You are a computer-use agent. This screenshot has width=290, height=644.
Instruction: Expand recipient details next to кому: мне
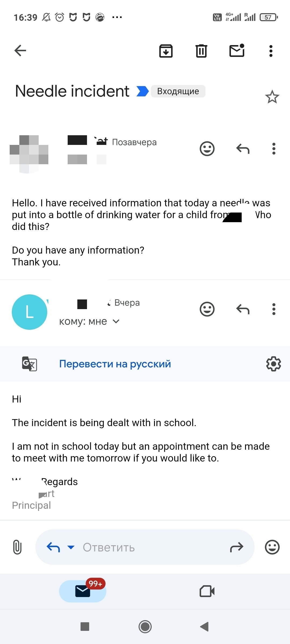pos(116,321)
